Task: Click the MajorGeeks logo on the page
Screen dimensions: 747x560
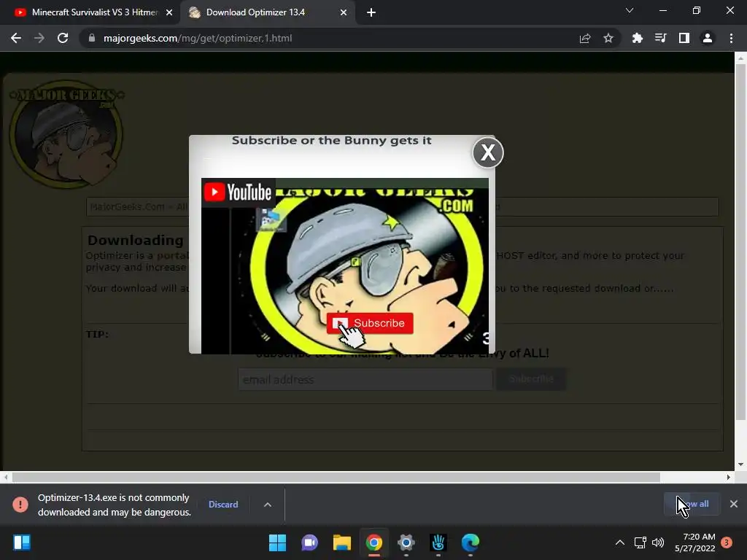Action: (66, 134)
